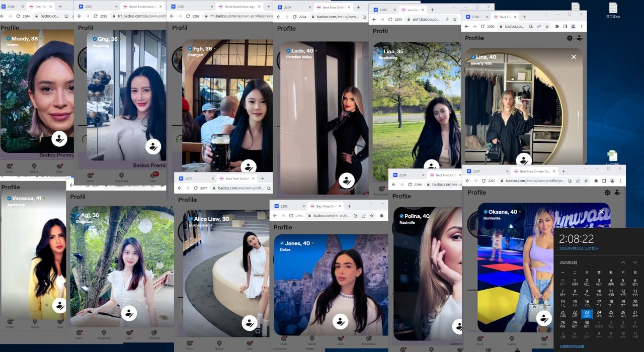644x352 pixels.
Task: Edit profile on Agj, 36 card
Action: (129, 313)
